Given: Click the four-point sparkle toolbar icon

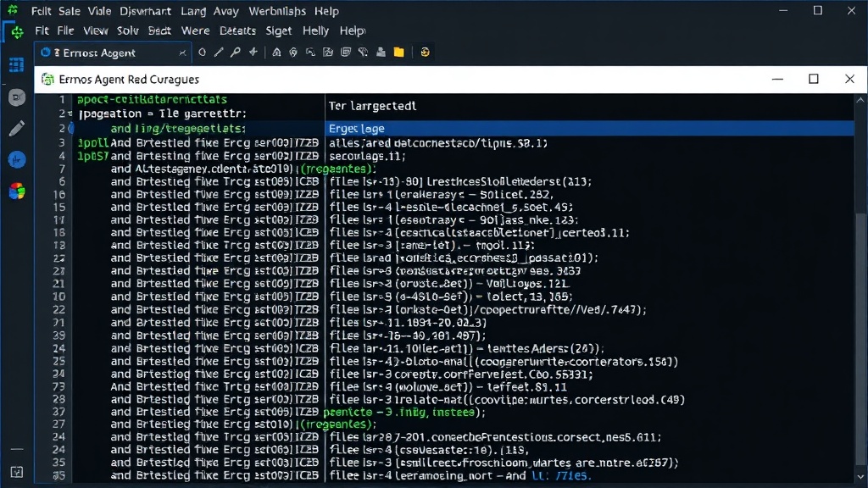Looking at the screenshot, I should coord(253,52).
